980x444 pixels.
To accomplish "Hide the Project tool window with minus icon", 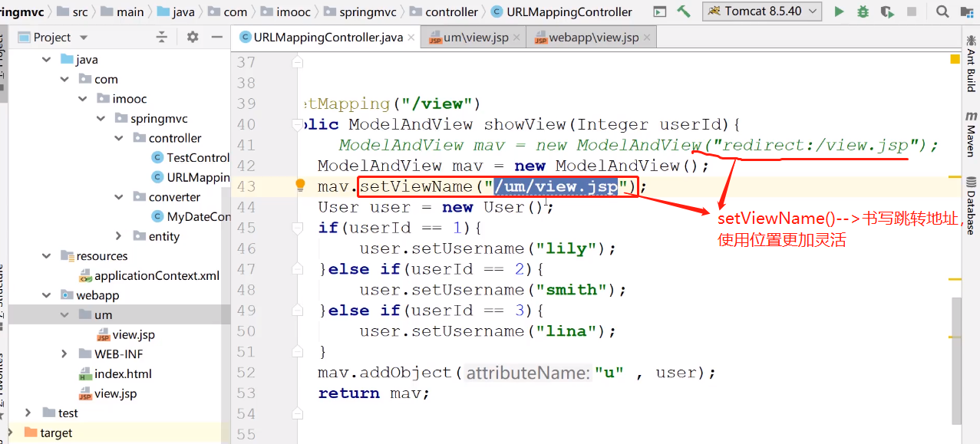I will [216, 37].
